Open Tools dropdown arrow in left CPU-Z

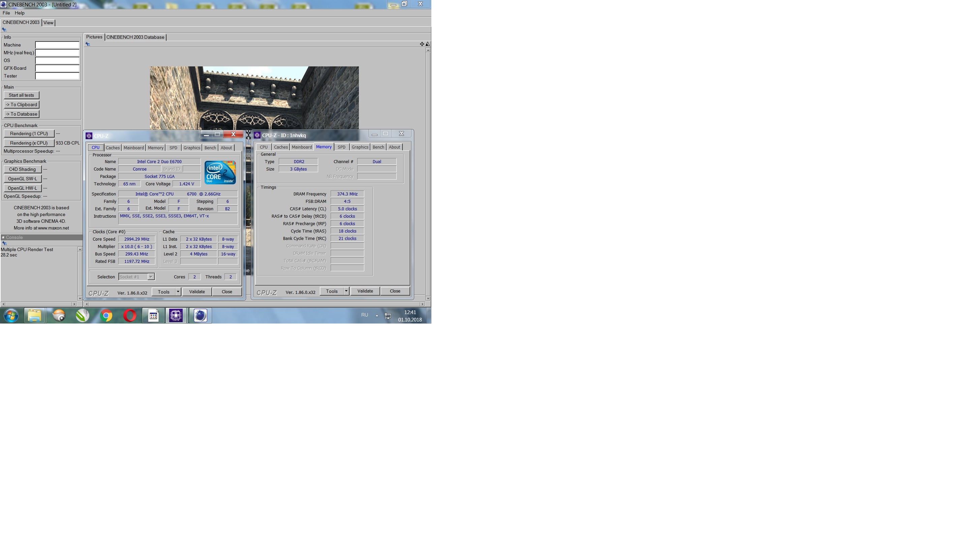point(178,292)
